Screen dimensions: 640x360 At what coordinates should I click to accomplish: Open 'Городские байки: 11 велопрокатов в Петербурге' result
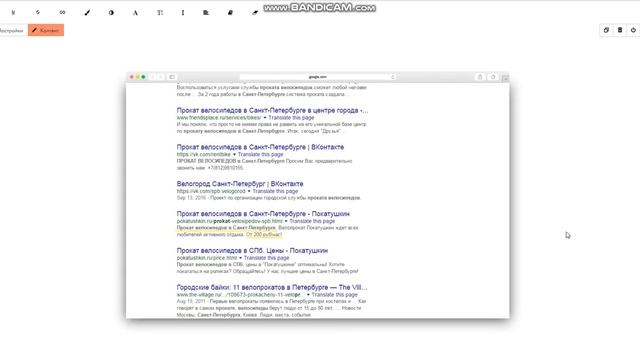[272, 287]
